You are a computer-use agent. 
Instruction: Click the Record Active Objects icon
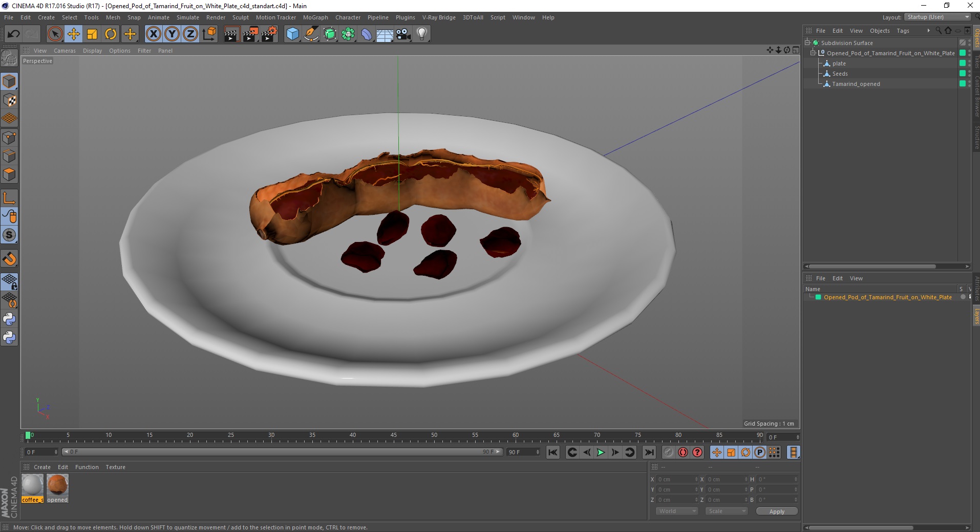668,452
